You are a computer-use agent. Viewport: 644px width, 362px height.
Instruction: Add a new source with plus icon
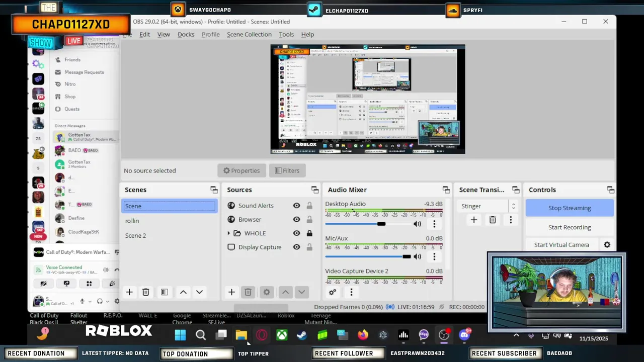pyautogui.click(x=231, y=292)
